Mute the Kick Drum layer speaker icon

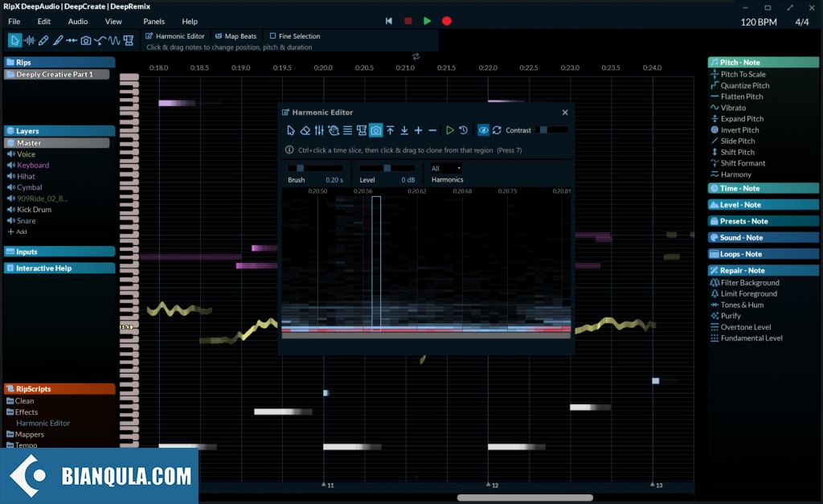click(x=10, y=210)
